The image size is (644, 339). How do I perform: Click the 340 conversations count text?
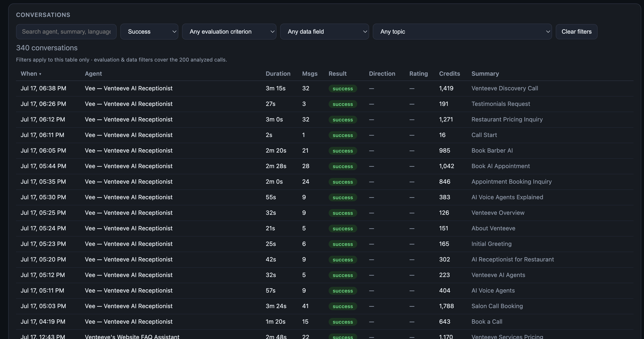coord(47,48)
